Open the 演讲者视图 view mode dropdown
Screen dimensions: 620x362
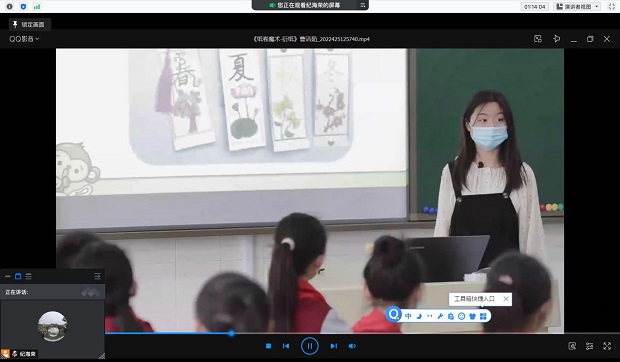point(577,6)
